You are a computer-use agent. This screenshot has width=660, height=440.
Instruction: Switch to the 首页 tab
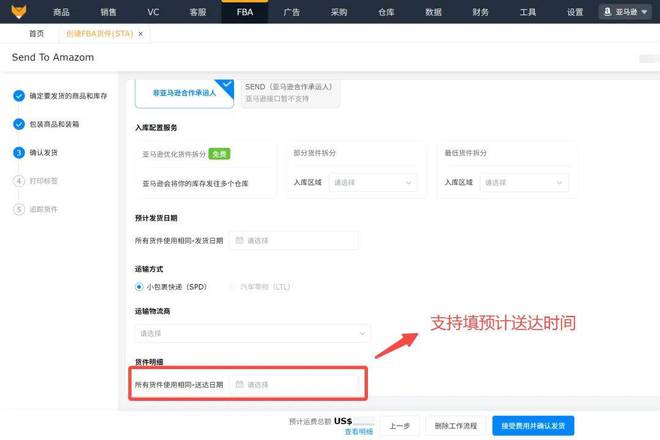point(36,34)
